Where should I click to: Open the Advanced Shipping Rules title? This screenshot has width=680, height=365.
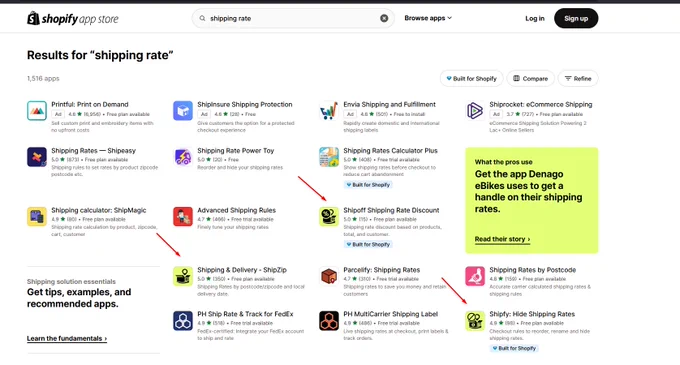pos(236,210)
